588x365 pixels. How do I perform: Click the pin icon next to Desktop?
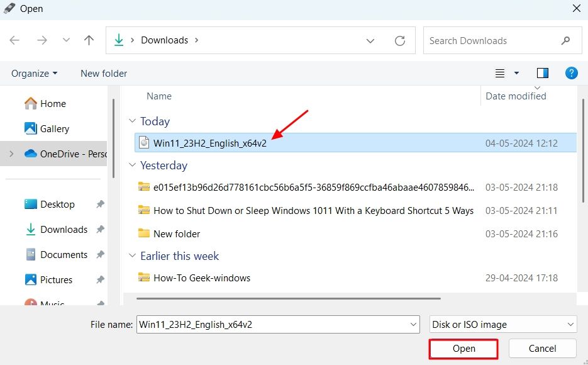[x=100, y=204]
